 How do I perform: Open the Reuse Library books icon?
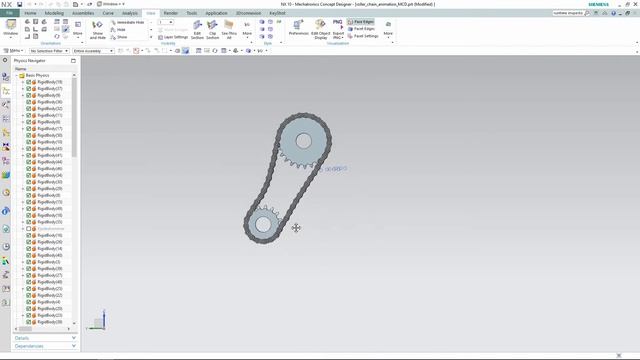(x=6, y=175)
